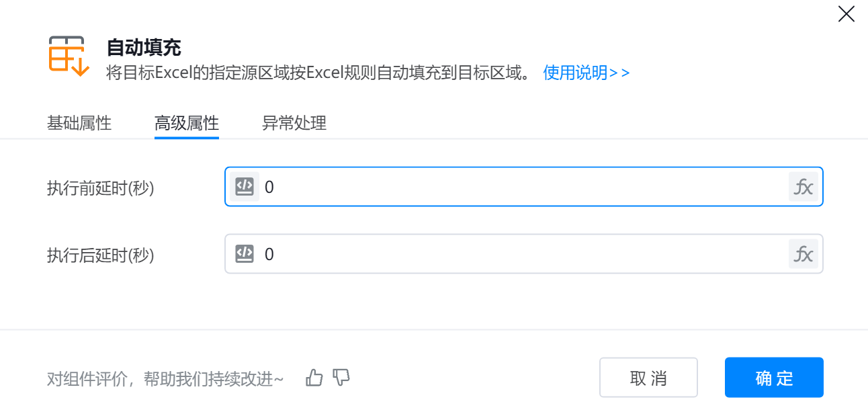Click into the 执行后延时(秒) input field
The width and height of the screenshot is (868, 410).
coord(524,254)
